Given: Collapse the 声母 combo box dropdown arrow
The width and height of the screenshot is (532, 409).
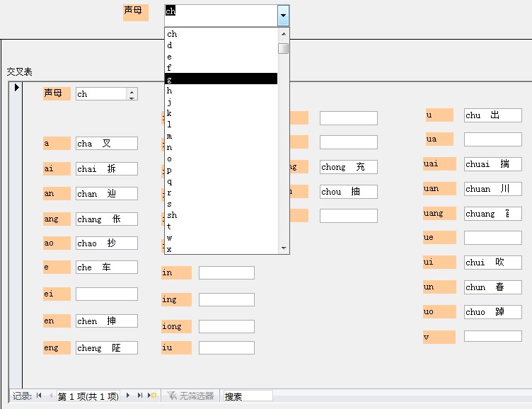Looking at the screenshot, I should coord(283,15).
